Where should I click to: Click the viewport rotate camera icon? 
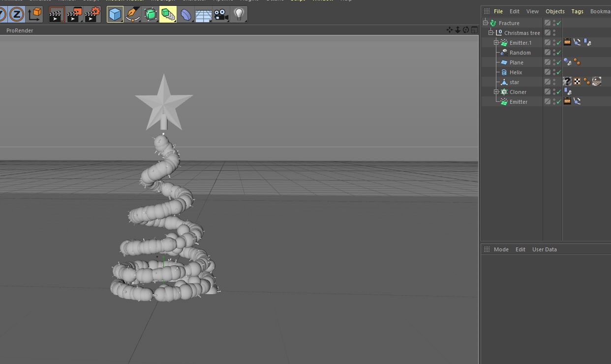(466, 30)
